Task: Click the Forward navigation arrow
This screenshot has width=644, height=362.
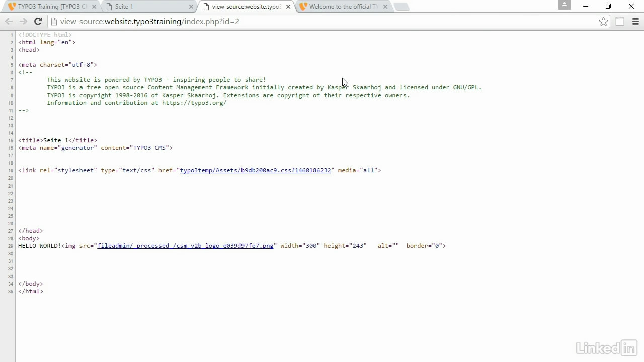Action: point(23,21)
